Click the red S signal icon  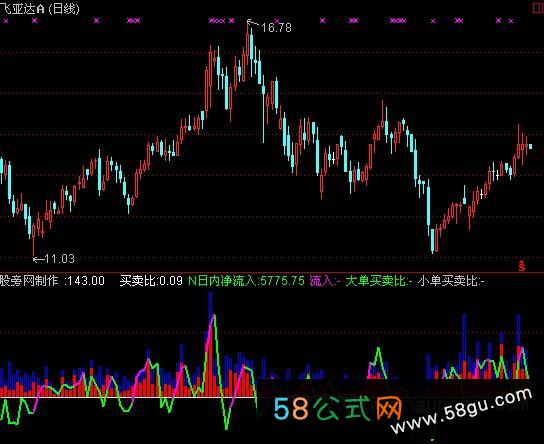521,265
